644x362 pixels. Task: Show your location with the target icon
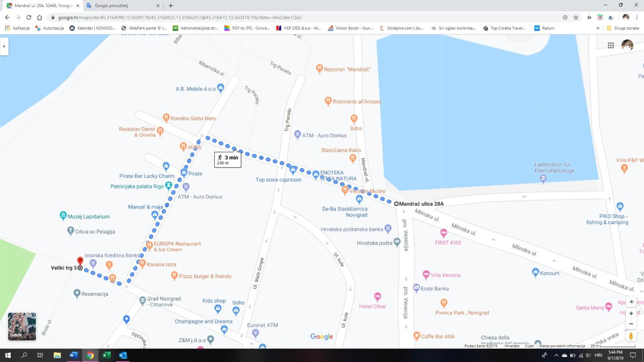(631, 302)
